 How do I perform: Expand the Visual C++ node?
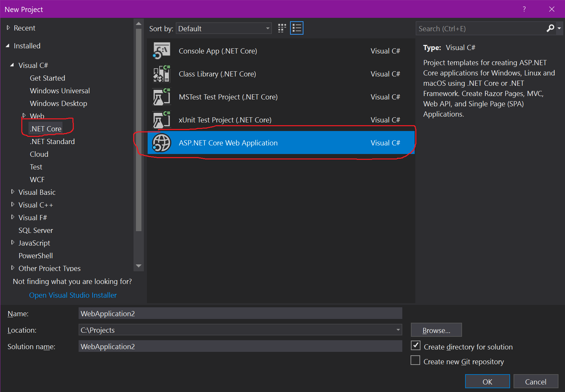pyautogui.click(x=13, y=204)
